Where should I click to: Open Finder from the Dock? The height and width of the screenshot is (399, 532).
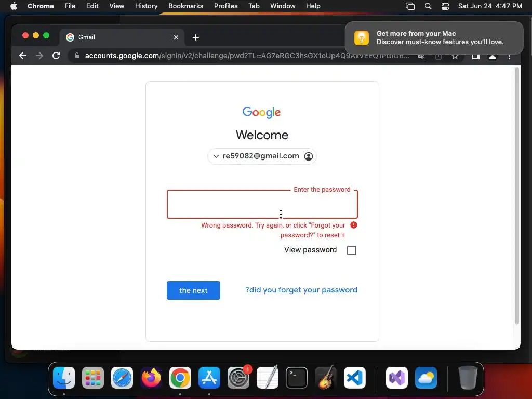64,378
